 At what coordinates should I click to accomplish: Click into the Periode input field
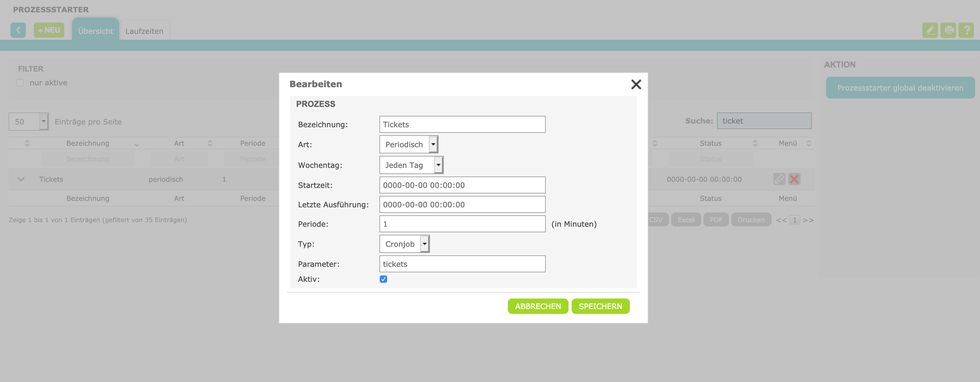pyautogui.click(x=462, y=224)
